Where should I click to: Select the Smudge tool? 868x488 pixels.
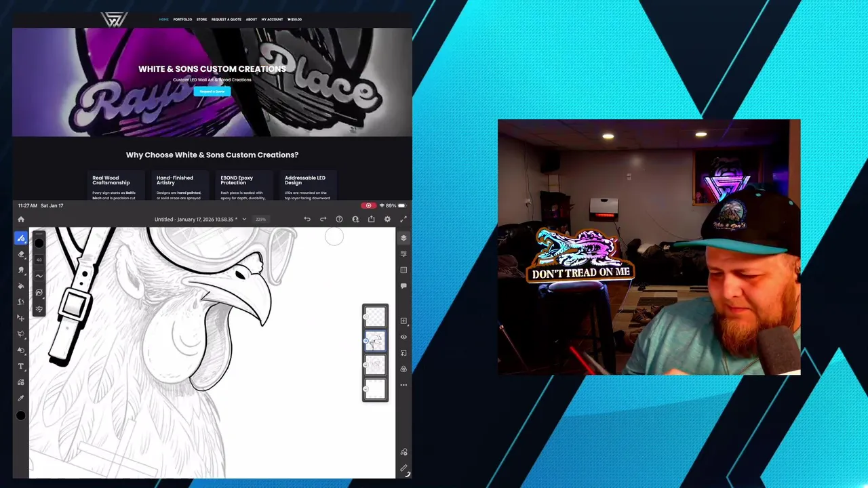(21, 270)
